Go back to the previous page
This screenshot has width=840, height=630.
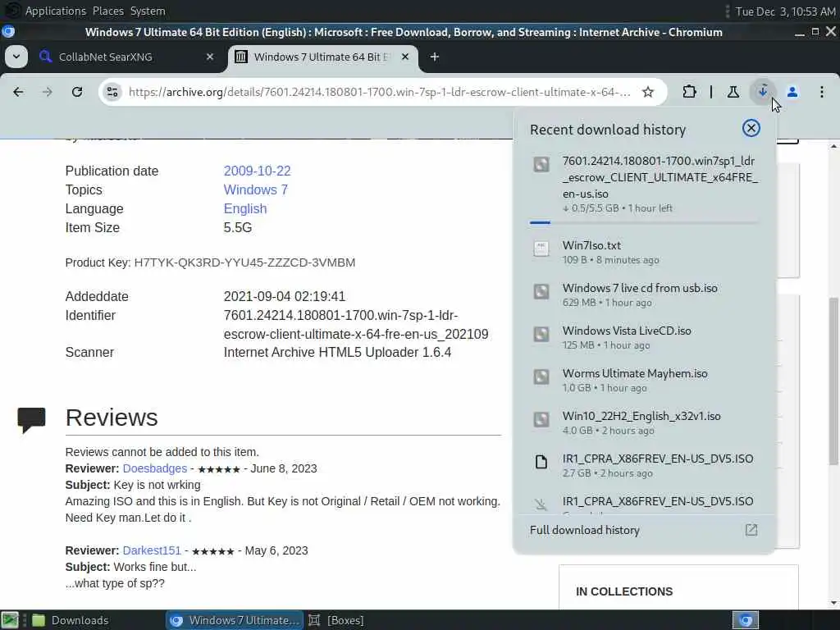[x=18, y=92]
